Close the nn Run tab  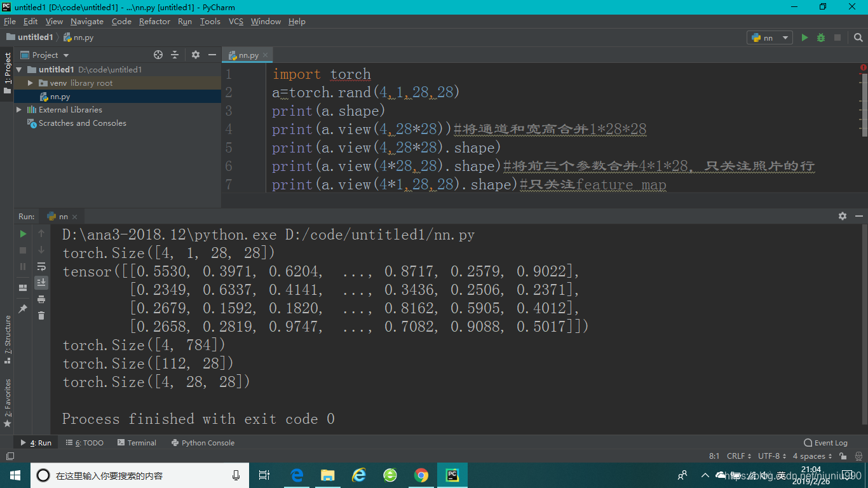pos(74,217)
